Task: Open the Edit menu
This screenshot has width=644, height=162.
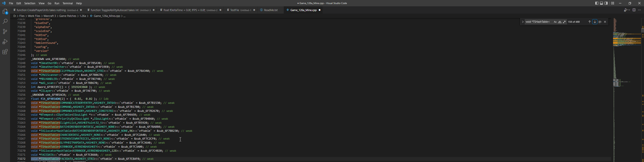Action: (x=19, y=3)
